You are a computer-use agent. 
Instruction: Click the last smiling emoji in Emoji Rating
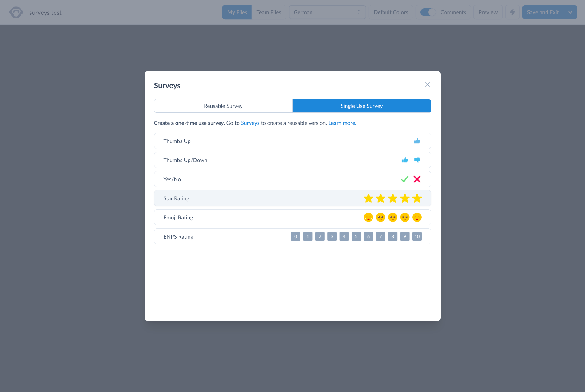(417, 217)
